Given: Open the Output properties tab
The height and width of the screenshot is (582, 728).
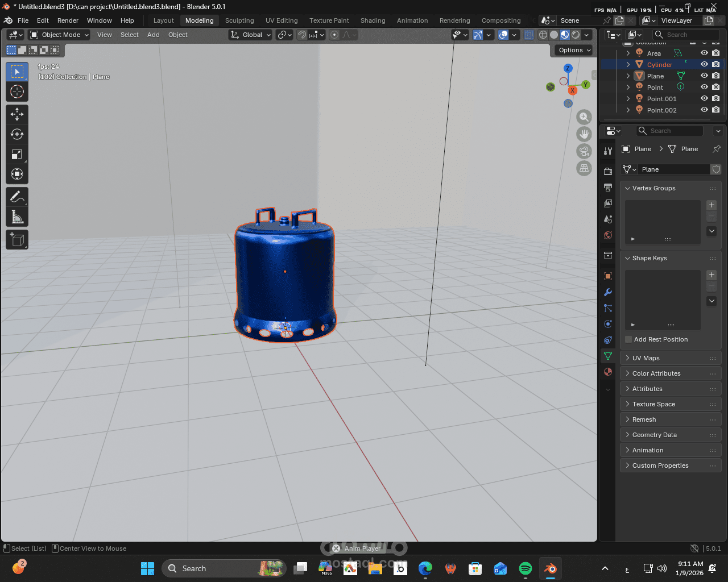Looking at the screenshot, I should [608, 187].
